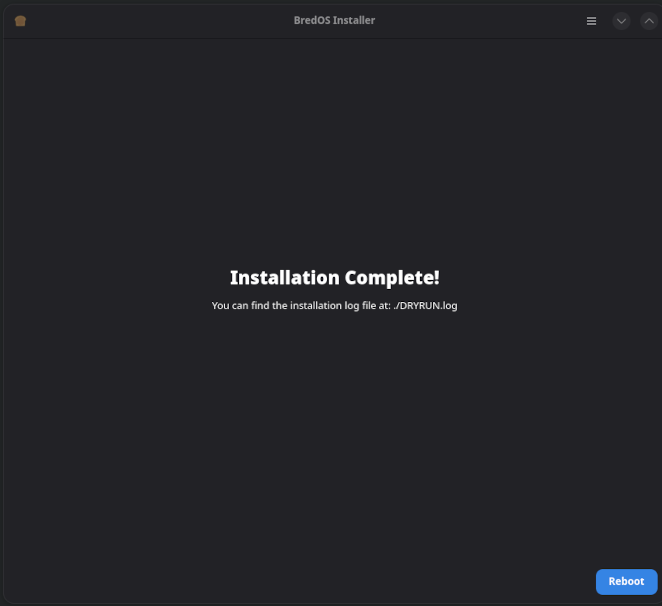
Task: Reboot the system to finish installing
Action: click(x=626, y=581)
